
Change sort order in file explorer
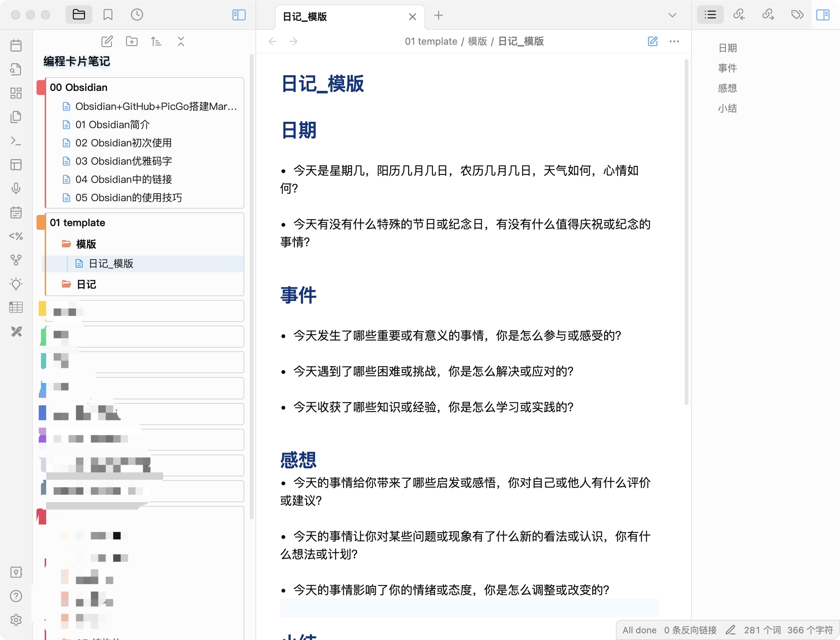tap(156, 41)
